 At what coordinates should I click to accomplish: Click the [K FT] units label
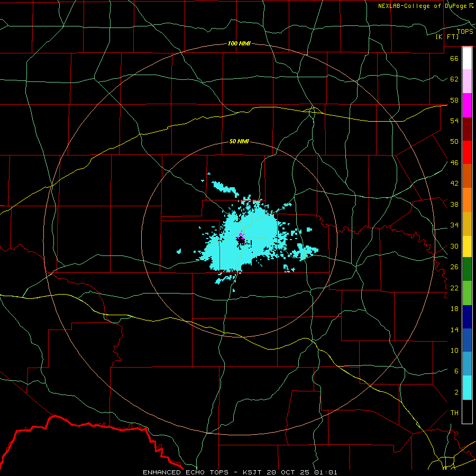click(447, 36)
